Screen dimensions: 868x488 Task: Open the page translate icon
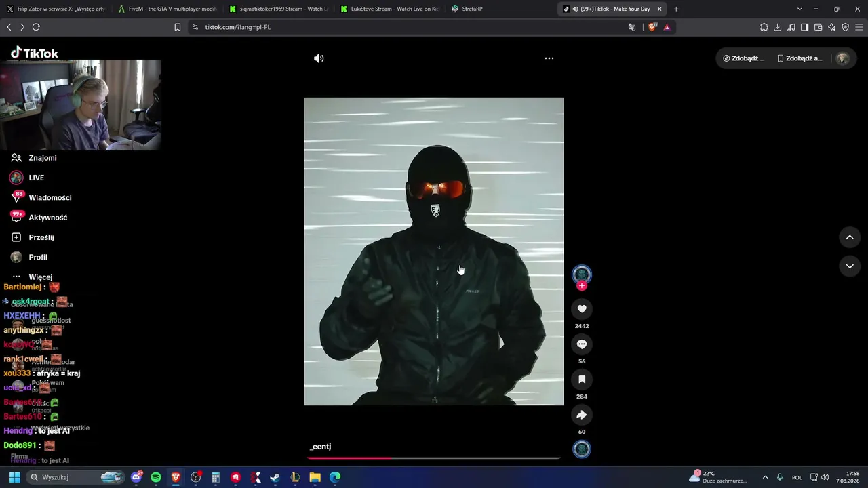[632, 27]
